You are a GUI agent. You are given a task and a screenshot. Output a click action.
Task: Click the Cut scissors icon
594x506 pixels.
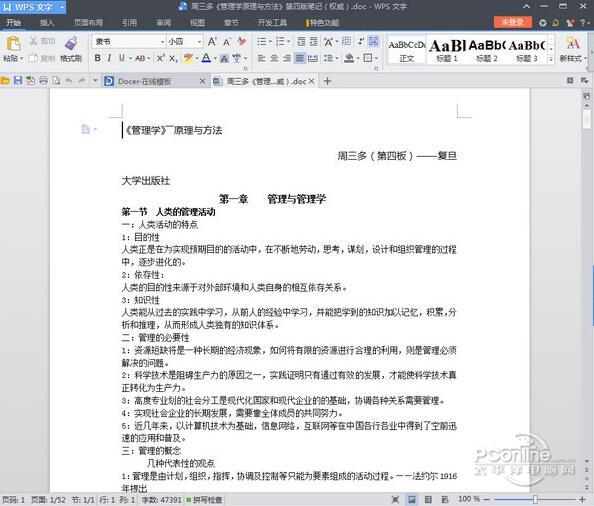(x=34, y=41)
